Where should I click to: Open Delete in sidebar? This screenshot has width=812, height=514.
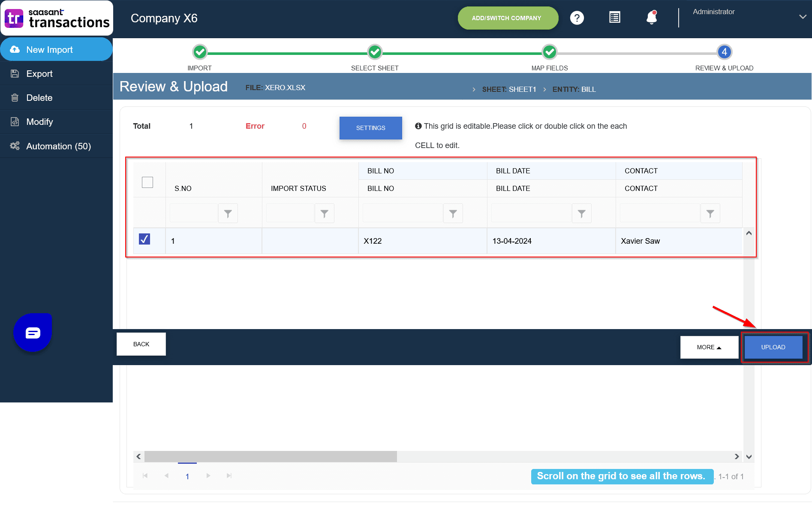[x=56, y=97]
